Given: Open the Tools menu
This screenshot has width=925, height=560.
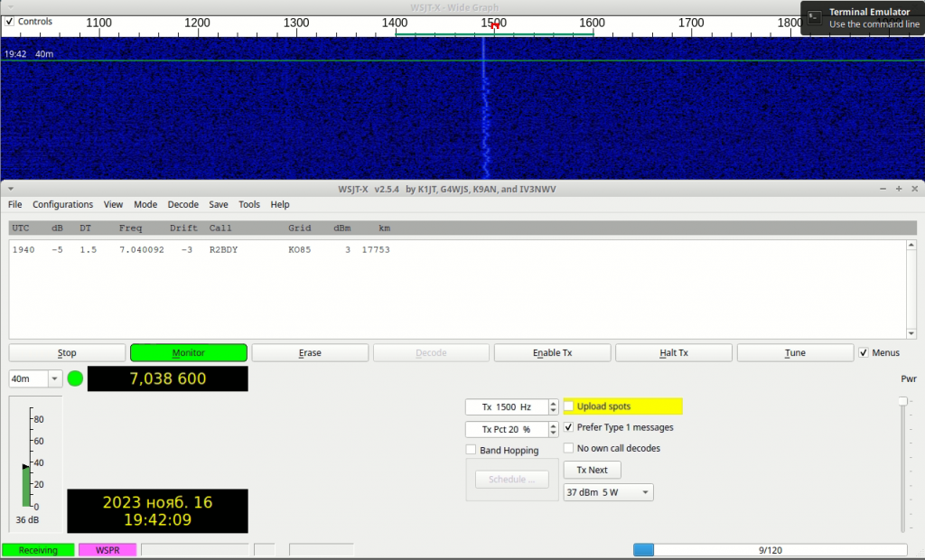Looking at the screenshot, I should tap(249, 204).
